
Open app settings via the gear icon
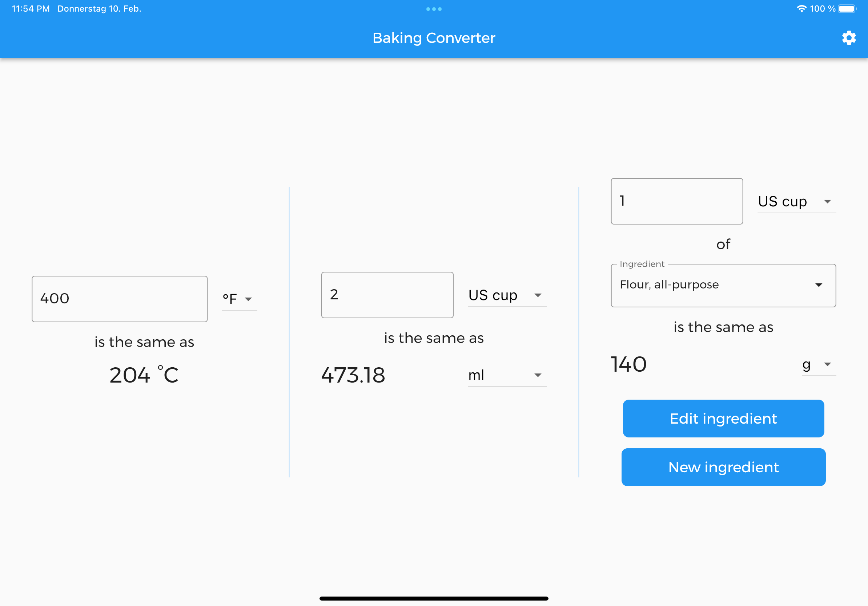[x=849, y=38]
